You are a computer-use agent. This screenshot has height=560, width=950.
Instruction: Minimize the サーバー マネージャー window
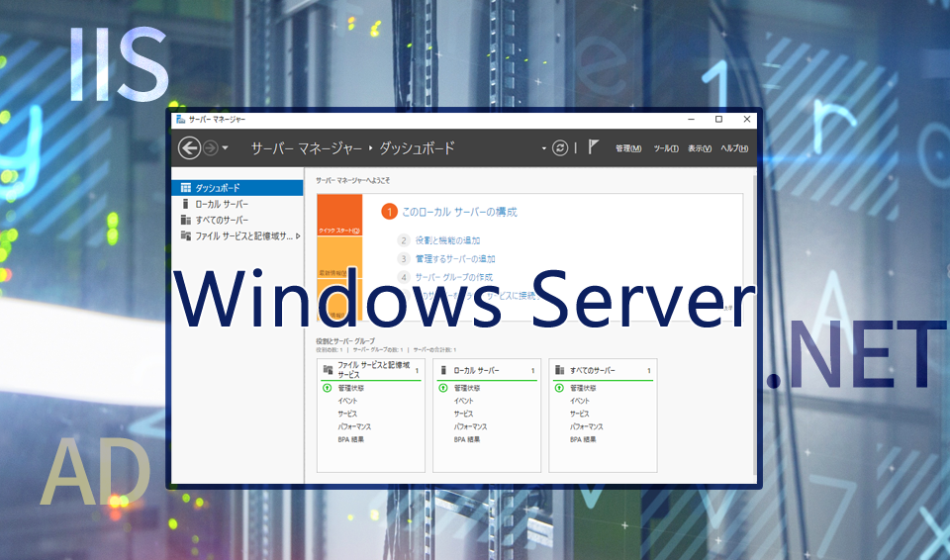pyautogui.click(x=691, y=120)
